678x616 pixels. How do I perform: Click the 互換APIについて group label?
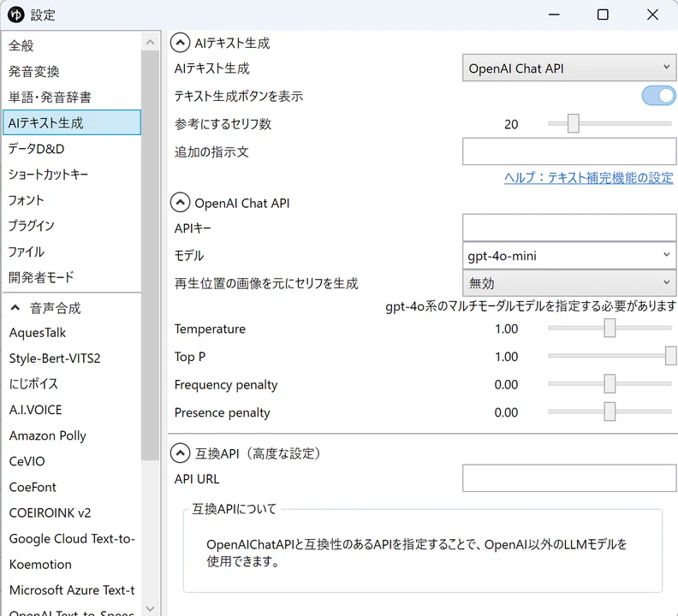(x=234, y=509)
